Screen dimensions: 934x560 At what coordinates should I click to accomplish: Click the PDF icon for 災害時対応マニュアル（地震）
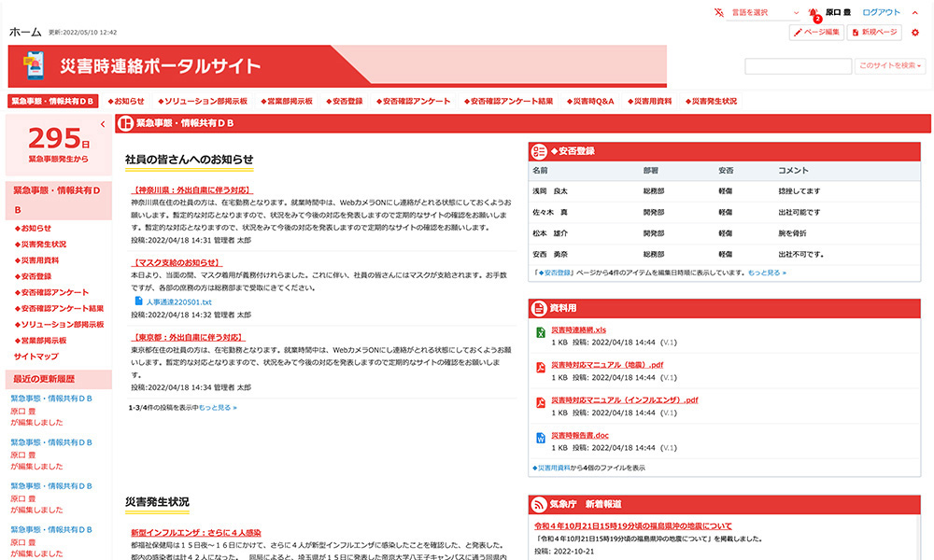[541, 367]
